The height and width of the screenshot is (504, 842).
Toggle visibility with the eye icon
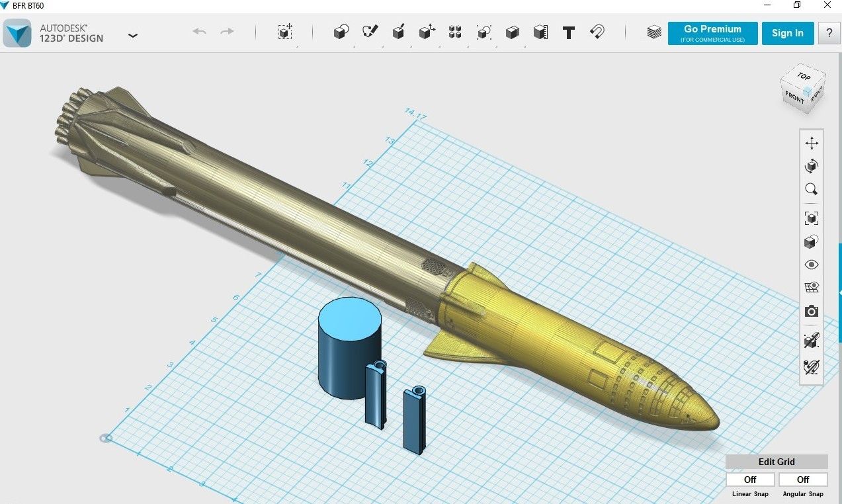point(812,264)
